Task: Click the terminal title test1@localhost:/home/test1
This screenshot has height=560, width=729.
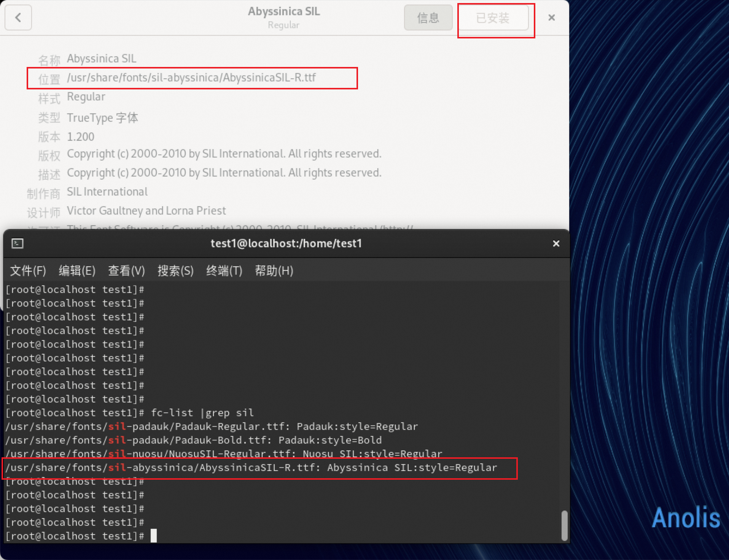Action: pos(286,243)
